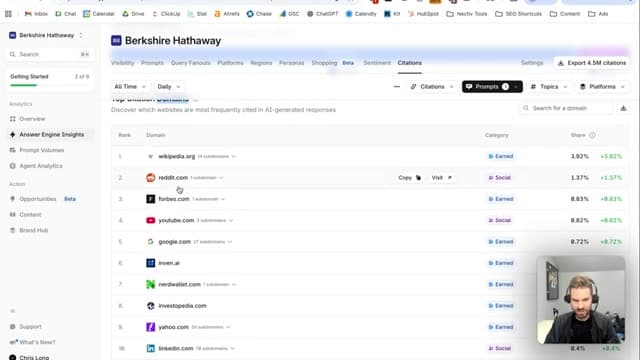Screen dimensions: 640x360
Task: Open the Chase bookmark
Action: coord(259,14)
